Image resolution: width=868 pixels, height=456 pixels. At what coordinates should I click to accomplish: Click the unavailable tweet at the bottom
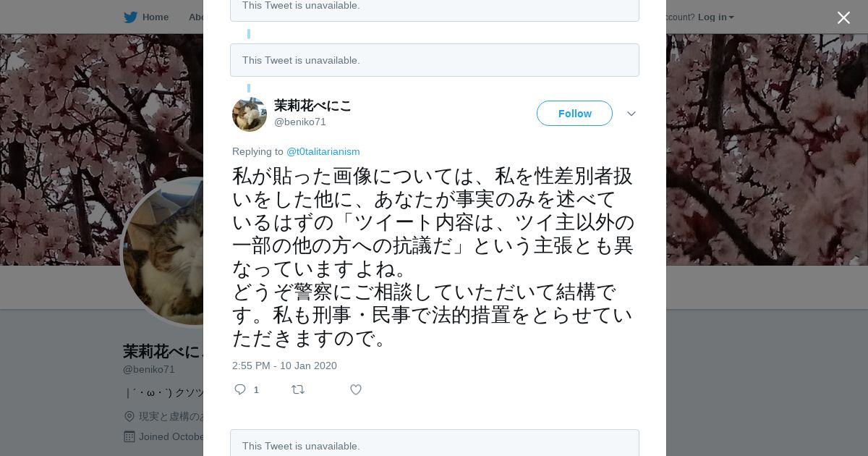[434, 444]
